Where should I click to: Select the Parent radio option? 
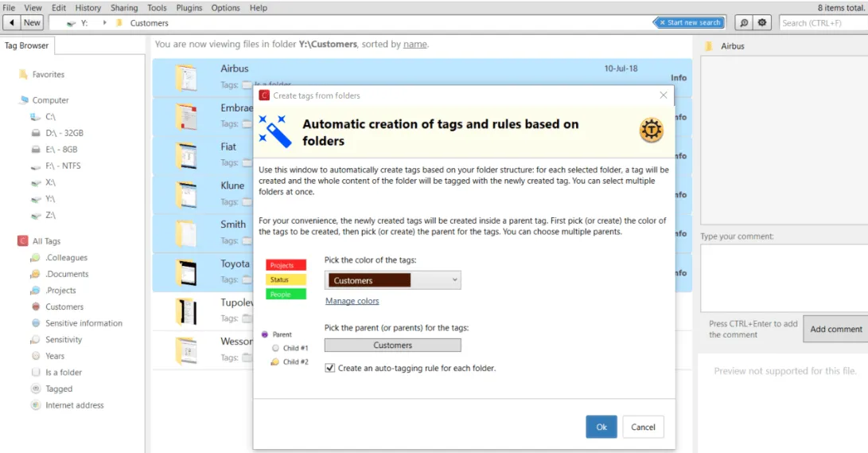pos(265,334)
